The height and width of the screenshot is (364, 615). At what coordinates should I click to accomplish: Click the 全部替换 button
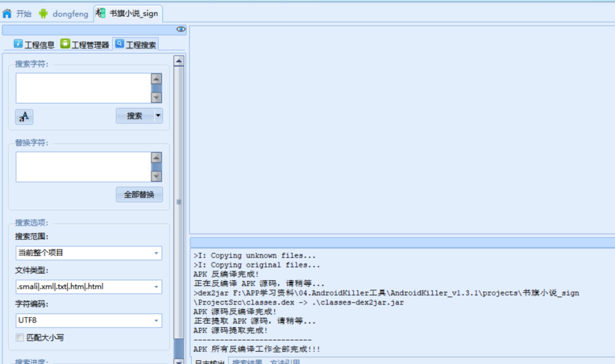(x=140, y=195)
